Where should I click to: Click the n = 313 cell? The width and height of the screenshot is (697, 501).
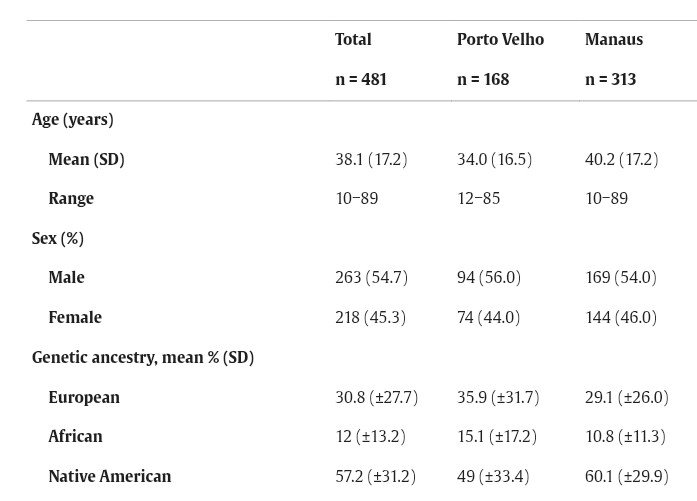(610, 80)
